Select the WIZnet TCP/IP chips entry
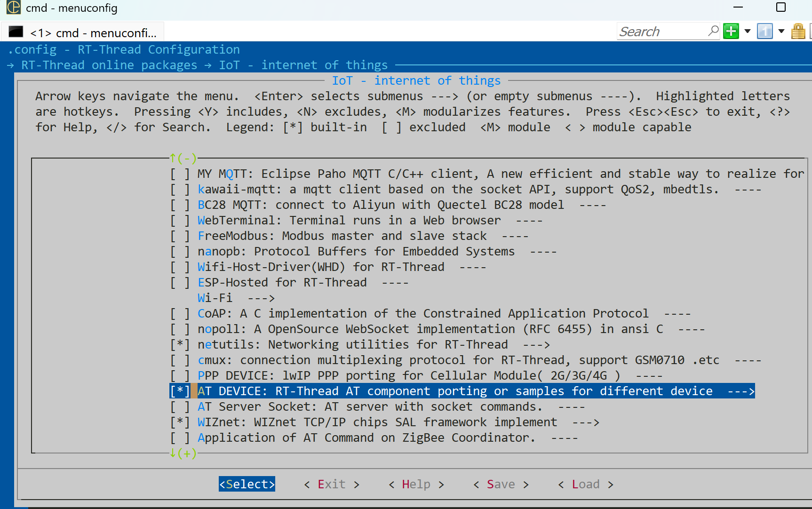 pos(377,422)
